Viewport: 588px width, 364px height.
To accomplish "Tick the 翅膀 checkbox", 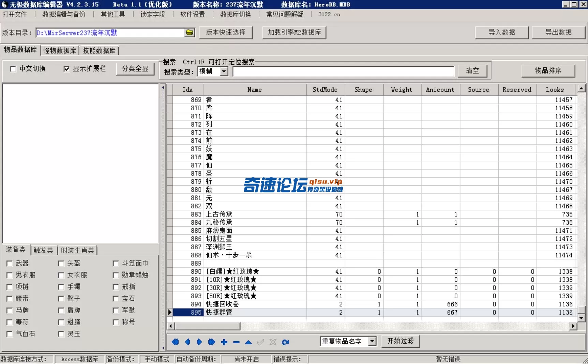I will click(61, 322).
